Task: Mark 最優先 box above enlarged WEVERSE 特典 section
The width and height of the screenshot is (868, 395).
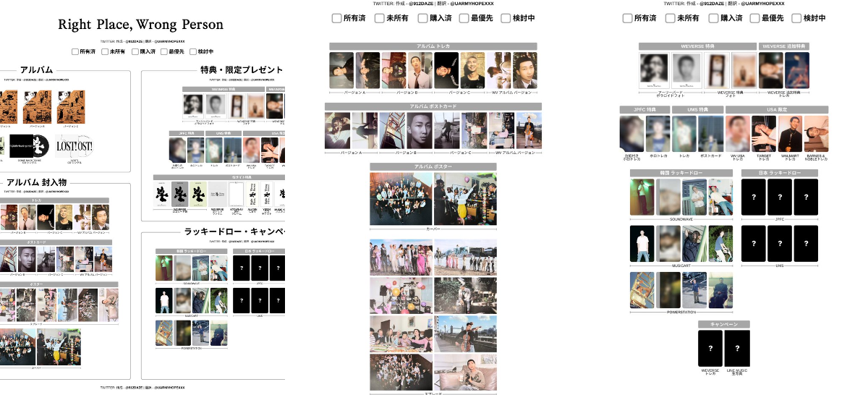Action: (754, 18)
